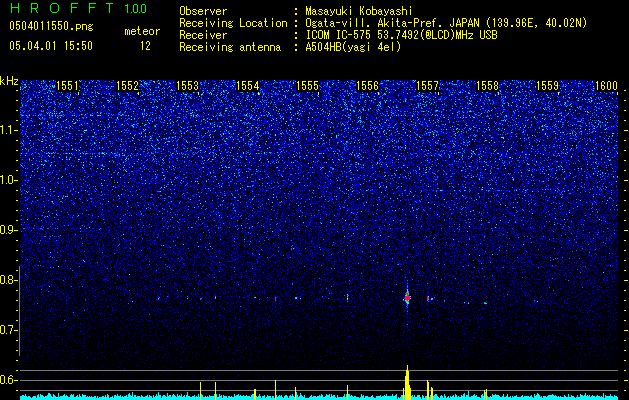
Task: Click the 1559 time marker
Action: click(548, 85)
